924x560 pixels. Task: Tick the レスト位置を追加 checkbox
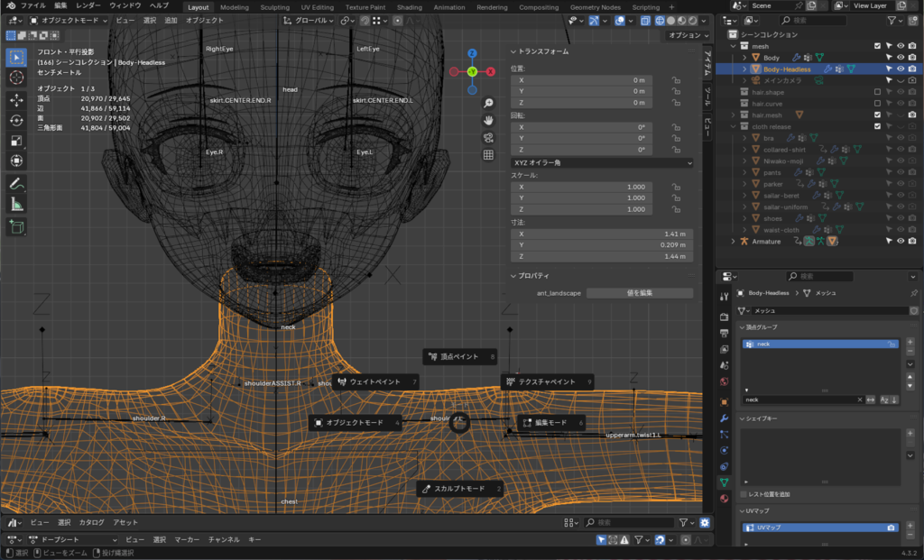[x=743, y=494]
